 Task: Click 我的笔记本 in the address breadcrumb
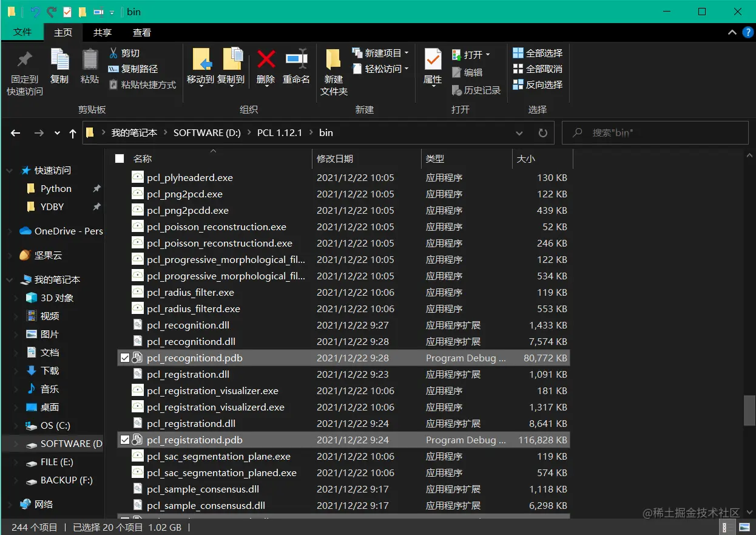click(134, 133)
